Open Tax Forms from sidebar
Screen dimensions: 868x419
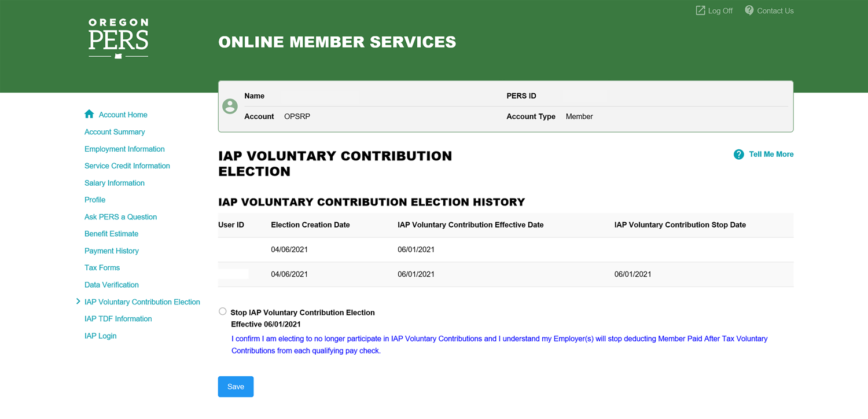pos(102,267)
